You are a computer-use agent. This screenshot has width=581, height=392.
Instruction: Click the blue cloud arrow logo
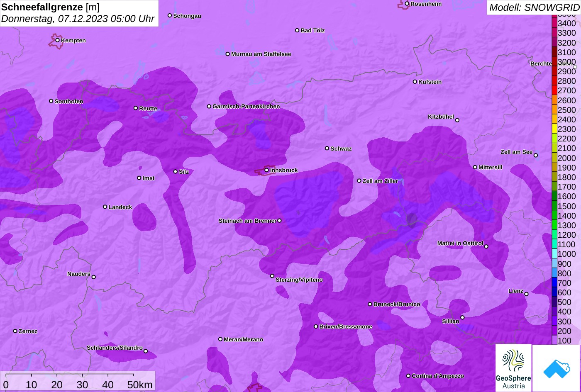[557, 368]
